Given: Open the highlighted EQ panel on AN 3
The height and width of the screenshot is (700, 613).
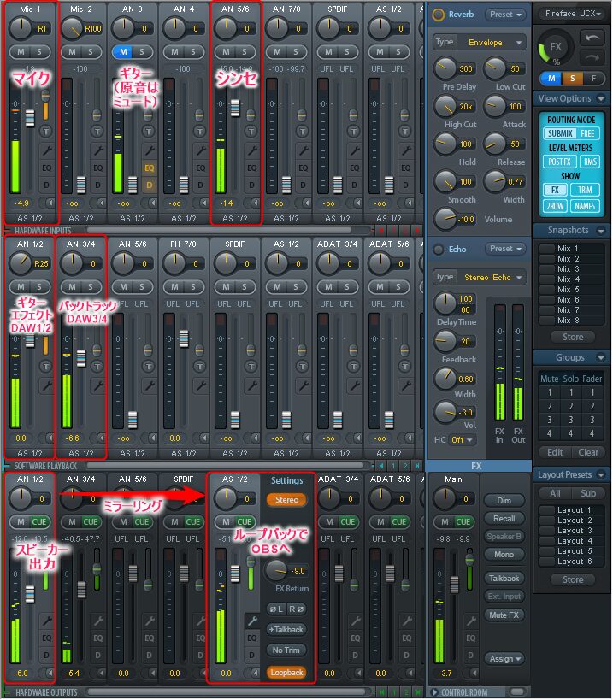Looking at the screenshot, I should pyautogui.click(x=149, y=168).
